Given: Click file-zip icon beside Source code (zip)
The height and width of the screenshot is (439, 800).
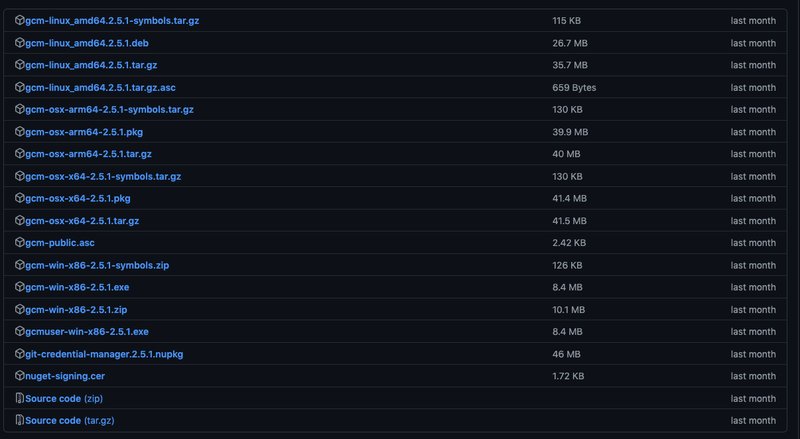Looking at the screenshot, I should click(x=20, y=398).
